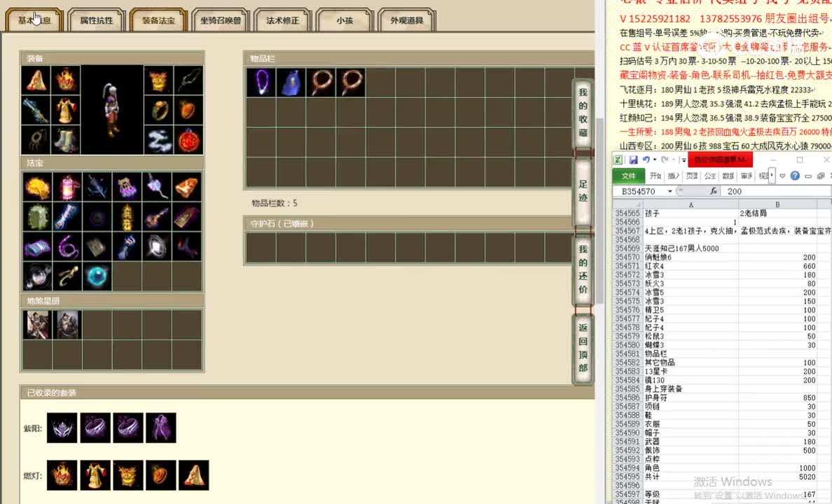
Task: Open the 文件 menu in Excel
Action: coord(628,176)
